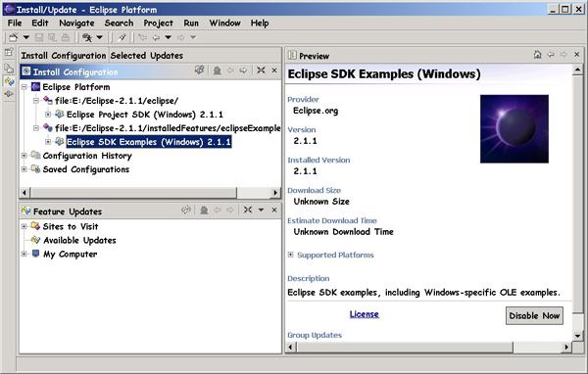Expand Configuration History

[24, 156]
